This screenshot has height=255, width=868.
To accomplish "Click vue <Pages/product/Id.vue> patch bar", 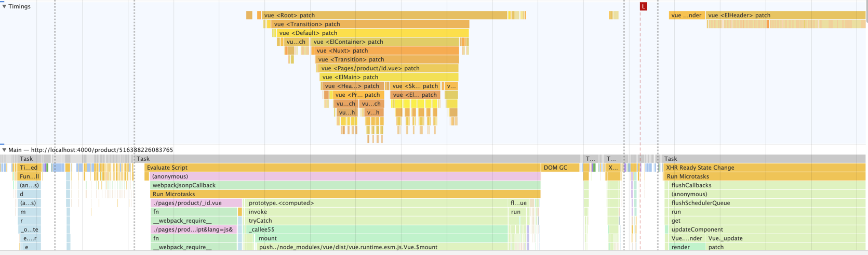I will 387,69.
